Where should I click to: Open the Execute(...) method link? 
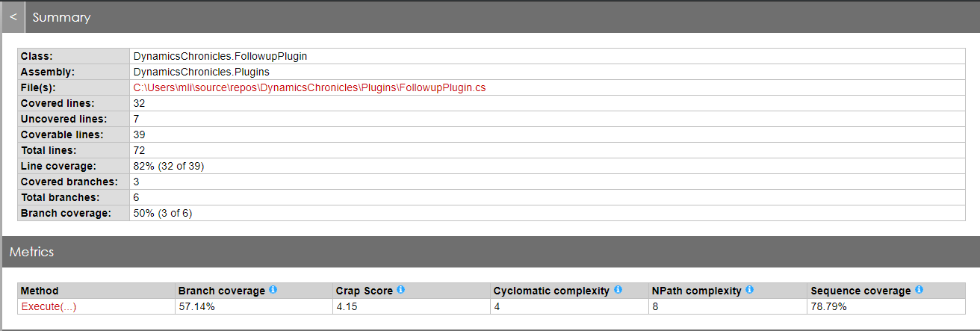49,306
